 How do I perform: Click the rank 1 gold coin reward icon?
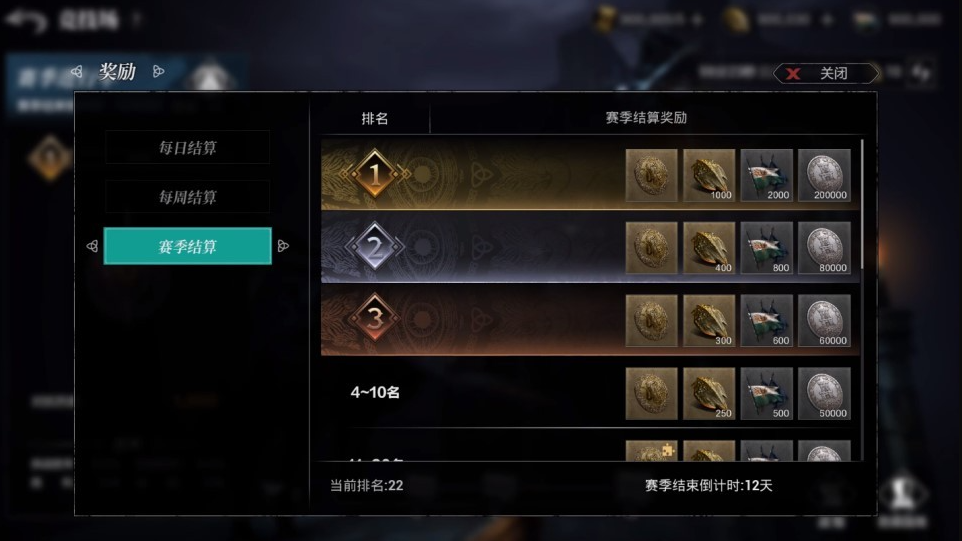click(651, 175)
